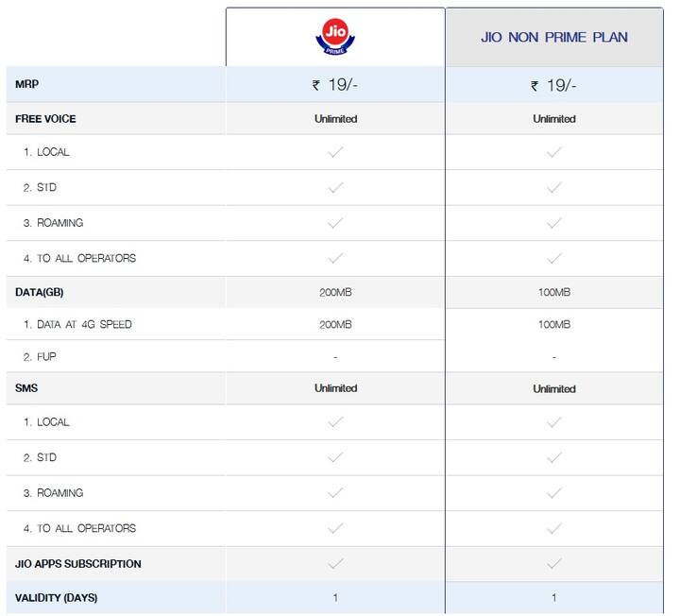Screen dimensions: 680x616
Task: Click the DATA(GB) row label
Action: click(40, 292)
